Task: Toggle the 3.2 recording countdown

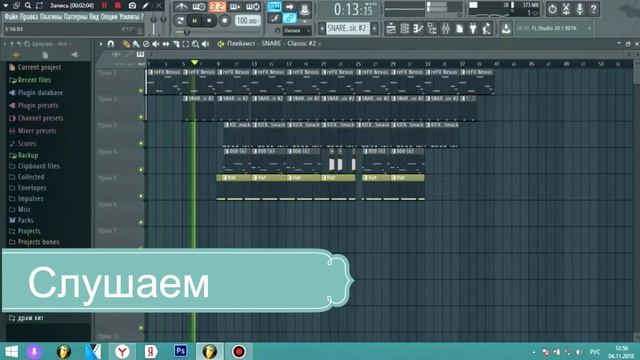Action: [x=218, y=7]
